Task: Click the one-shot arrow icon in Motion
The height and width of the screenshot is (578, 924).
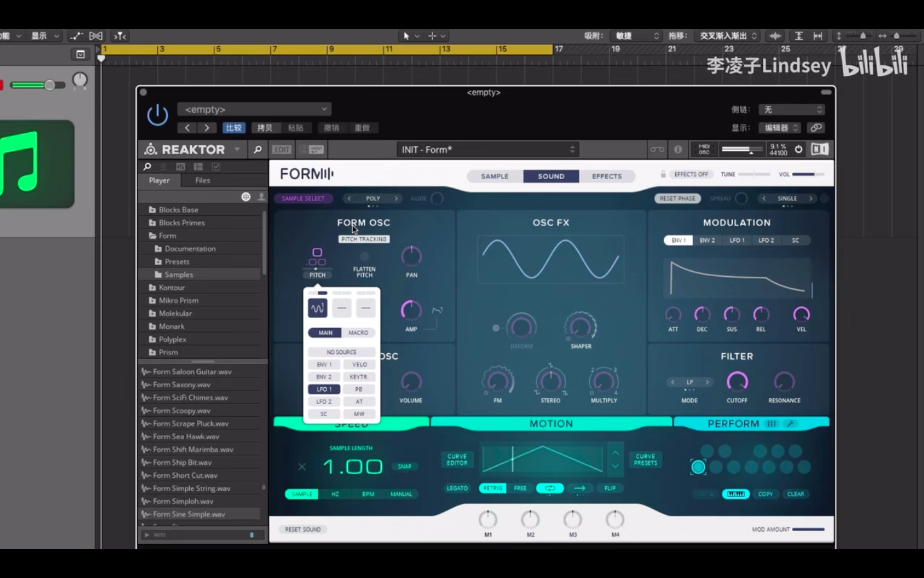Action: [579, 488]
